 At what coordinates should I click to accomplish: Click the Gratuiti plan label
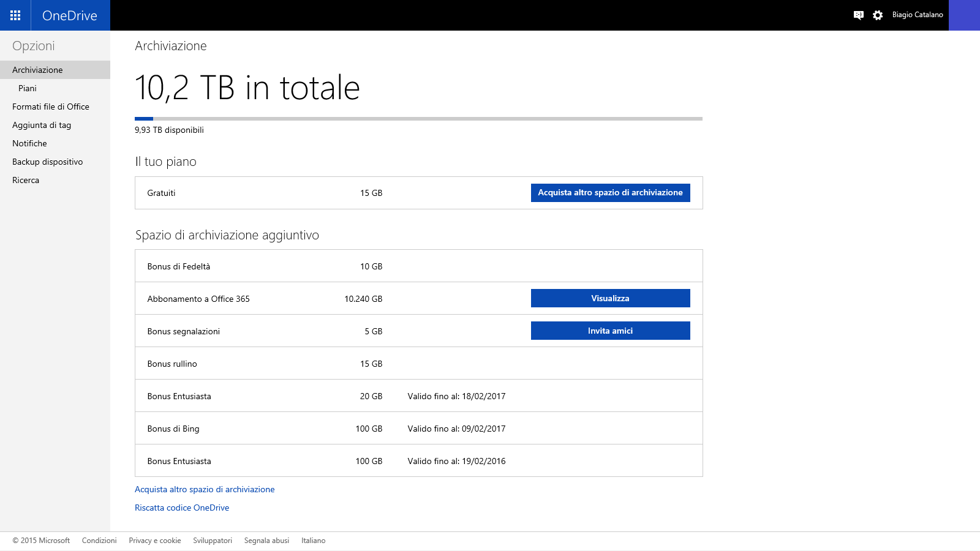tap(161, 193)
